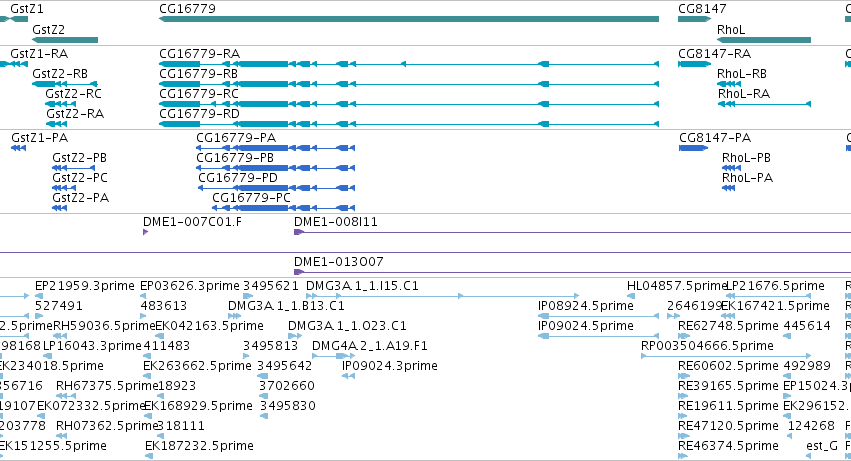Select protein GstZ2-PA
The image size is (851, 461).
(x=80, y=198)
